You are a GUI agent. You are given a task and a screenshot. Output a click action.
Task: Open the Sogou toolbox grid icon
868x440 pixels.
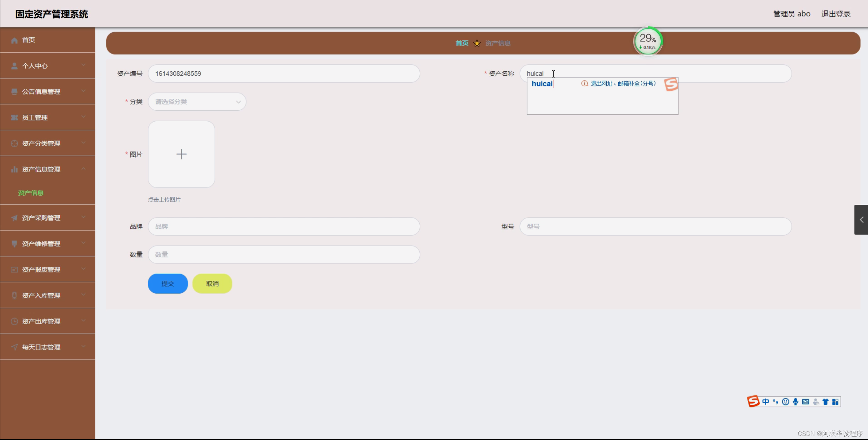835,402
